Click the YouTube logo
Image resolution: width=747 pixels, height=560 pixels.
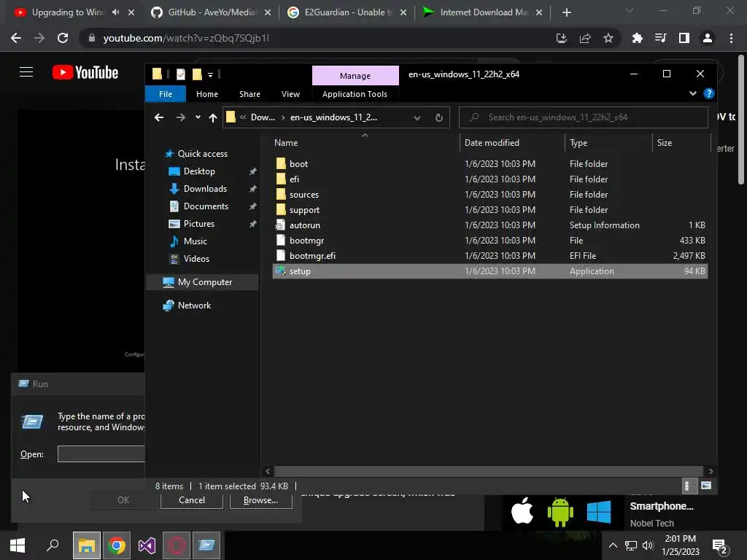point(85,72)
